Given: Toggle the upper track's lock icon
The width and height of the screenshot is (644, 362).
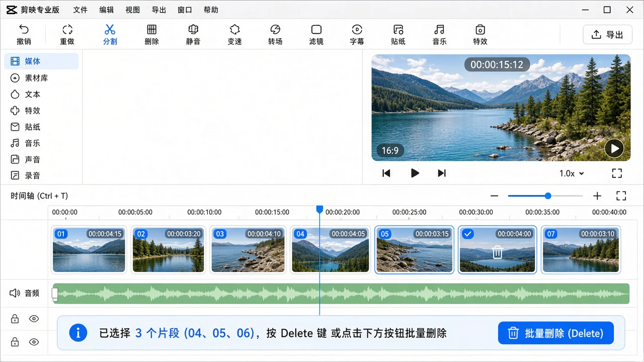Looking at the screenshot, I should coord(15,319).
